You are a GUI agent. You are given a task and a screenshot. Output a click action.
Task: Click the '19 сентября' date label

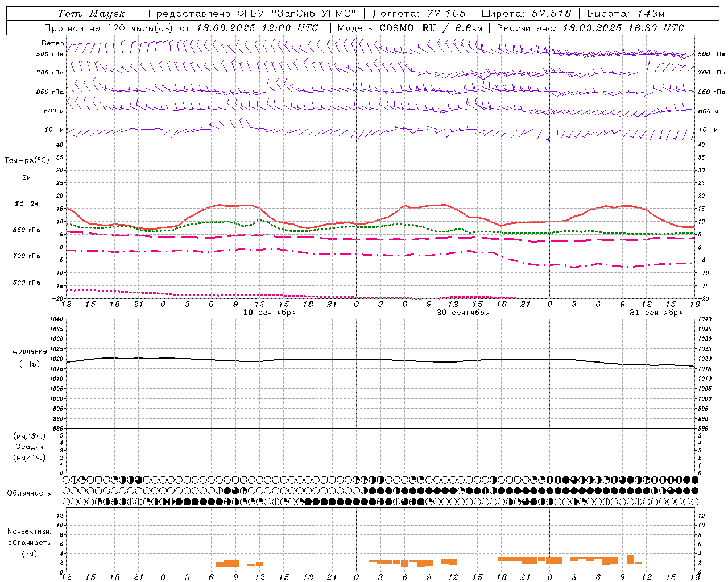(x=270, y=313)
